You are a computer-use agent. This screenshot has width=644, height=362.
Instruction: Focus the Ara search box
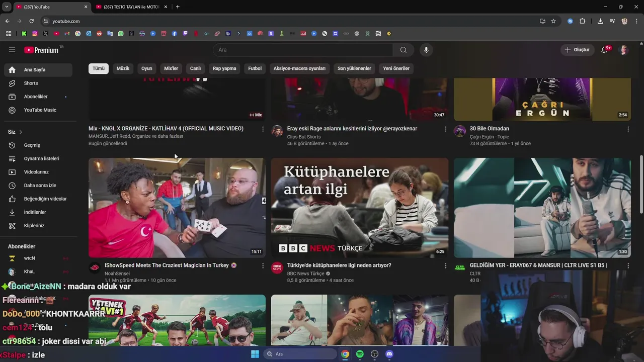tap(303, 50)
